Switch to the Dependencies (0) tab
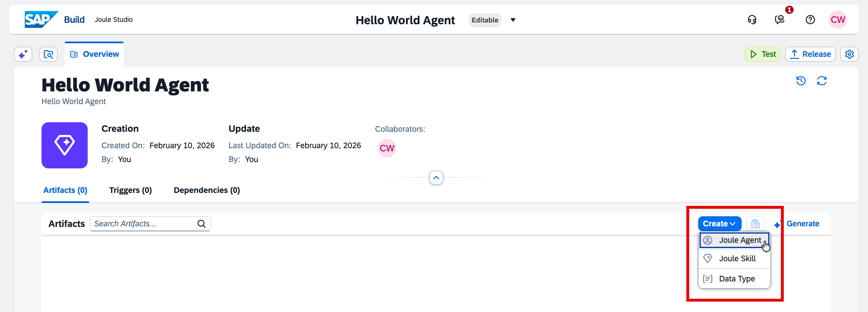 206,190
